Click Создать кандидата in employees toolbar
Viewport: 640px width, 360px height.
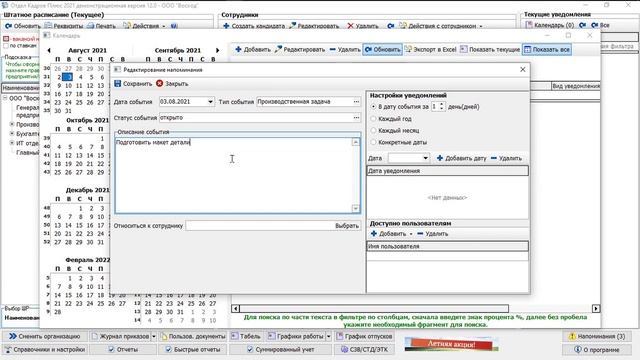(254, 26)
